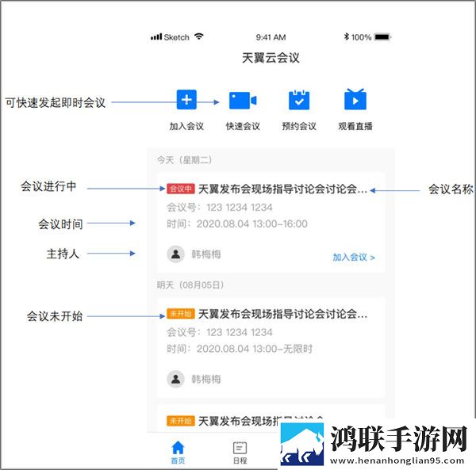Tap the blue plus Join Meeting icon

[x=186, y=99]
